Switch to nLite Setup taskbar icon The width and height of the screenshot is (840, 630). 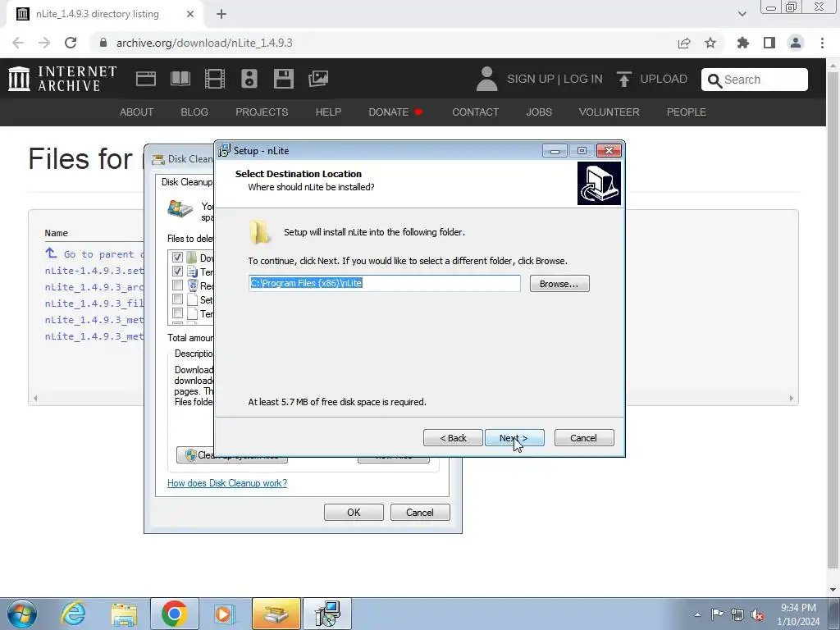(x=327, y=614)
